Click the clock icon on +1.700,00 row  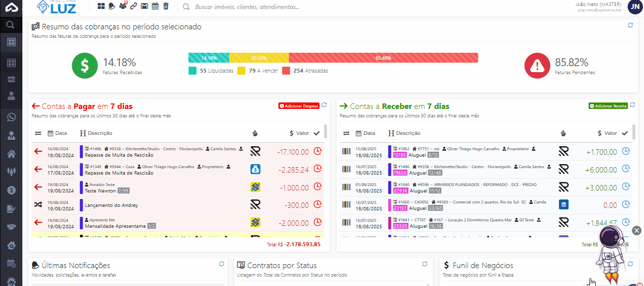(626, 151)
